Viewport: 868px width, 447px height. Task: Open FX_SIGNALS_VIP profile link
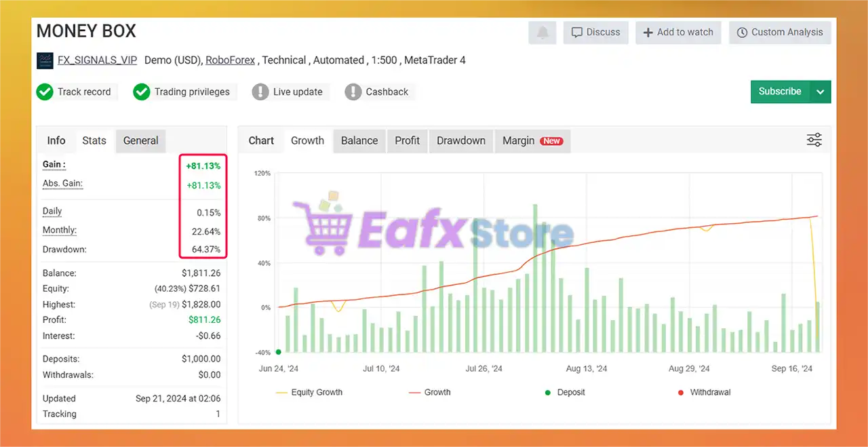coord(97,60)
